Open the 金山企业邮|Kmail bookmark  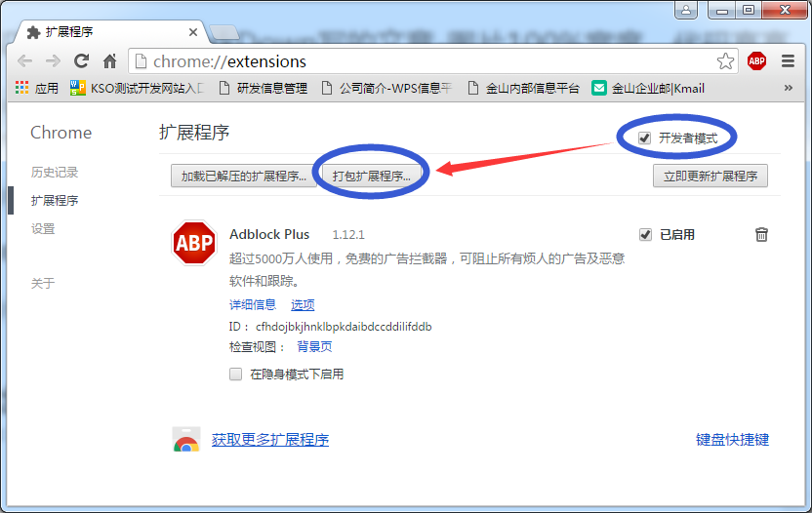coord(648,89)
